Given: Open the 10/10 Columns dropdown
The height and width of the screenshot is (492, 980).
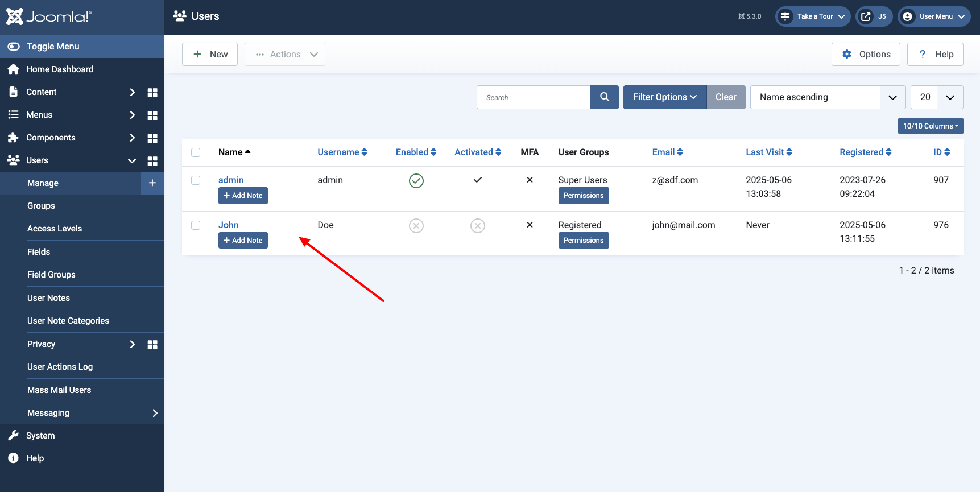Looking at the screenshot, I should pyautogui.click(x=931, y=126).
